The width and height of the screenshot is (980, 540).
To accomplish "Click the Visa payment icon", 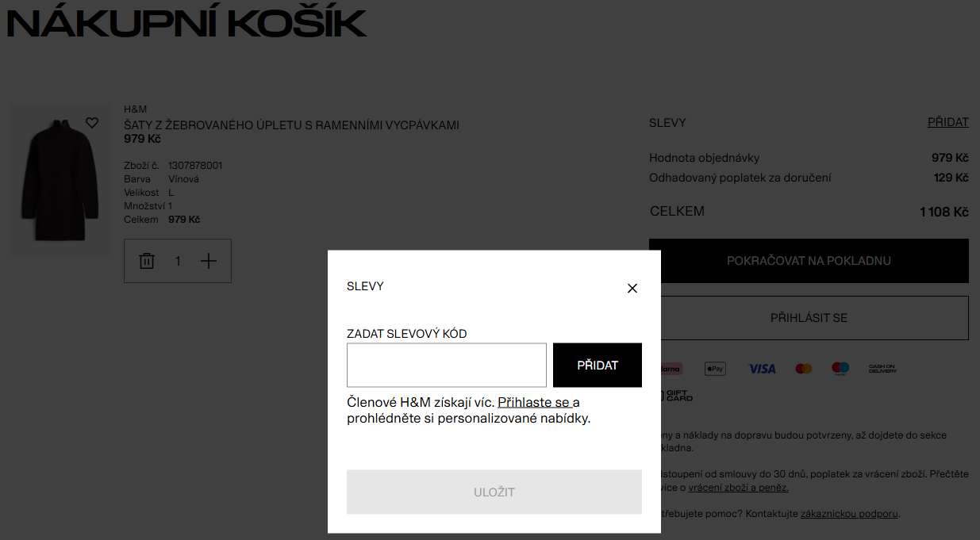I will [762, 368].
